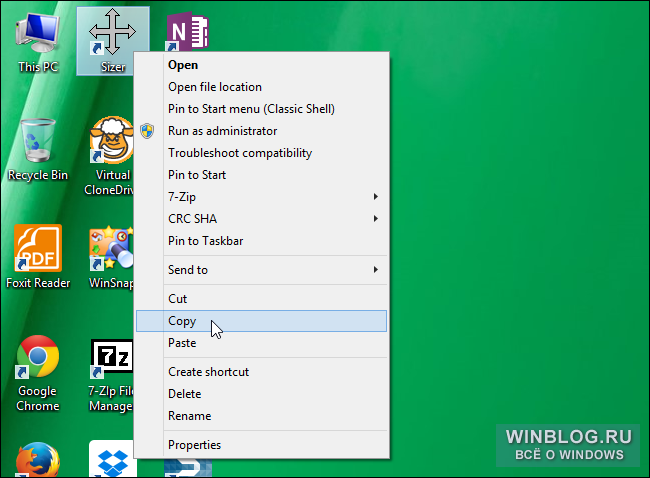Select Troubleshoot compatibility
This screenshot has width=650, height=478.
coord(262,153)
